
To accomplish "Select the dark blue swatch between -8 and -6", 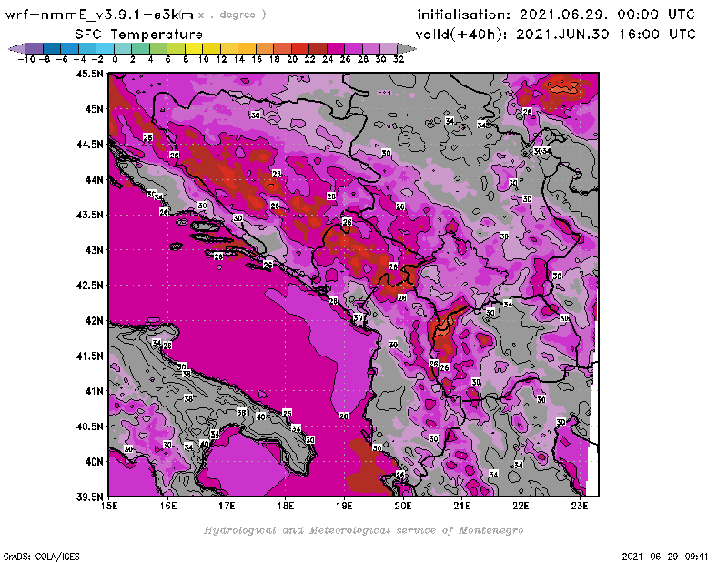I will click(52, 48).
